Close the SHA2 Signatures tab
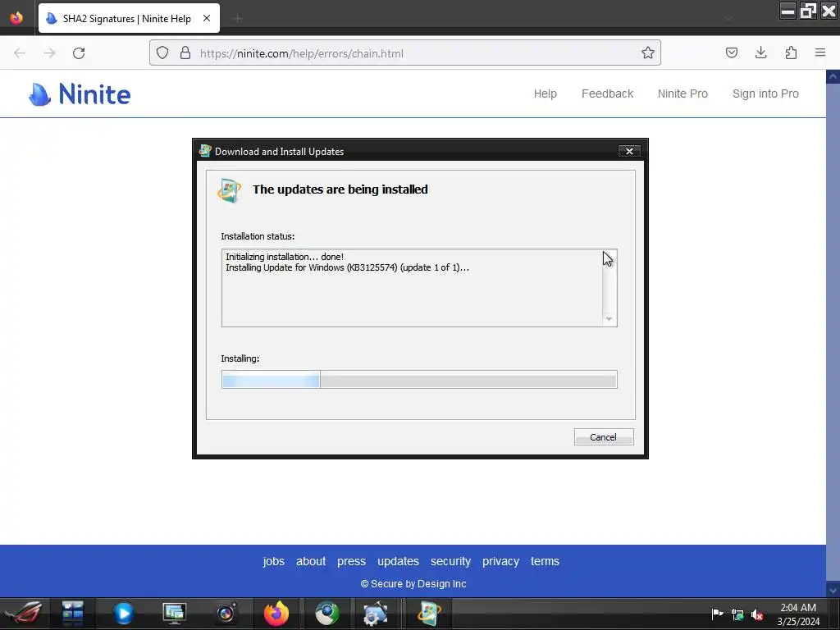 (x=207, y=18)
